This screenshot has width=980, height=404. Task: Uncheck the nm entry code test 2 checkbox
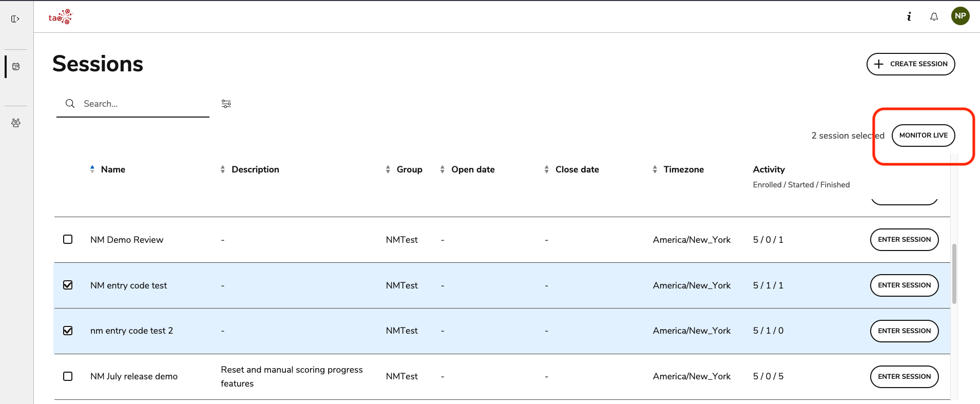68,331
